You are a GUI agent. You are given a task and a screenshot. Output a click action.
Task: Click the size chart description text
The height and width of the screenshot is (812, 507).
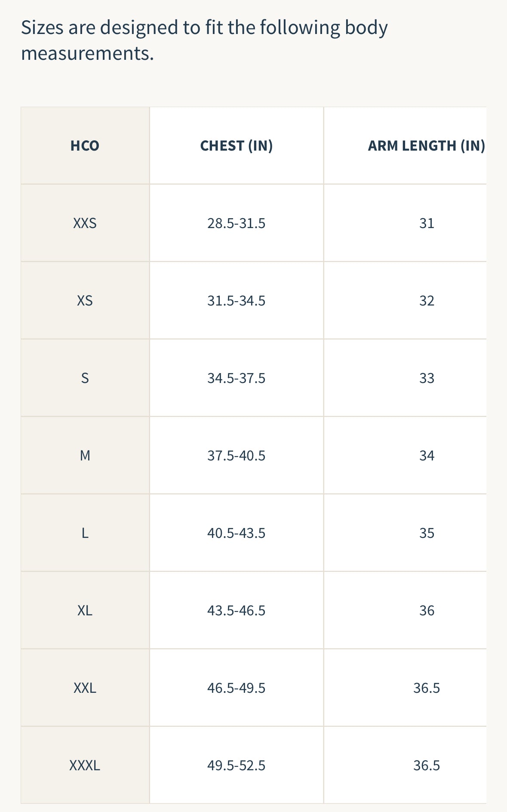click(204, 40)
